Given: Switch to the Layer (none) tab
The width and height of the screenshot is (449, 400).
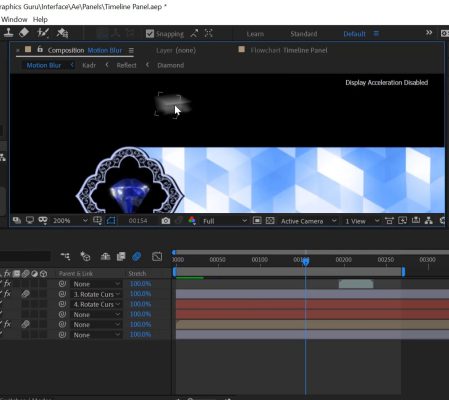Looking at the screenshot, I should (x=176, y=50).
